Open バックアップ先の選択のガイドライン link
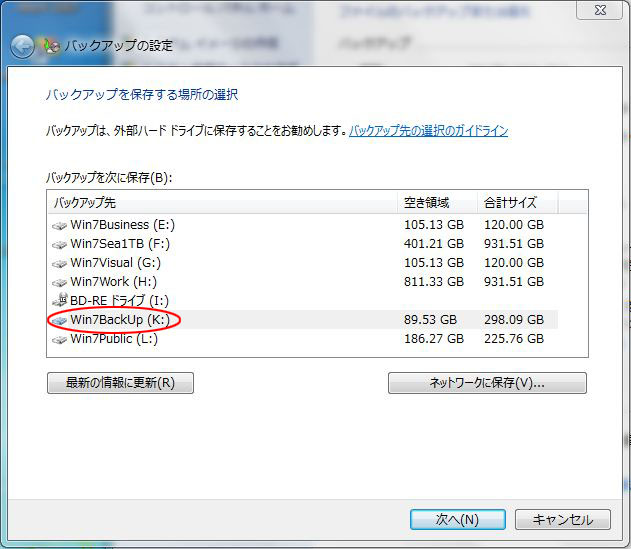 tap(429, 131)
